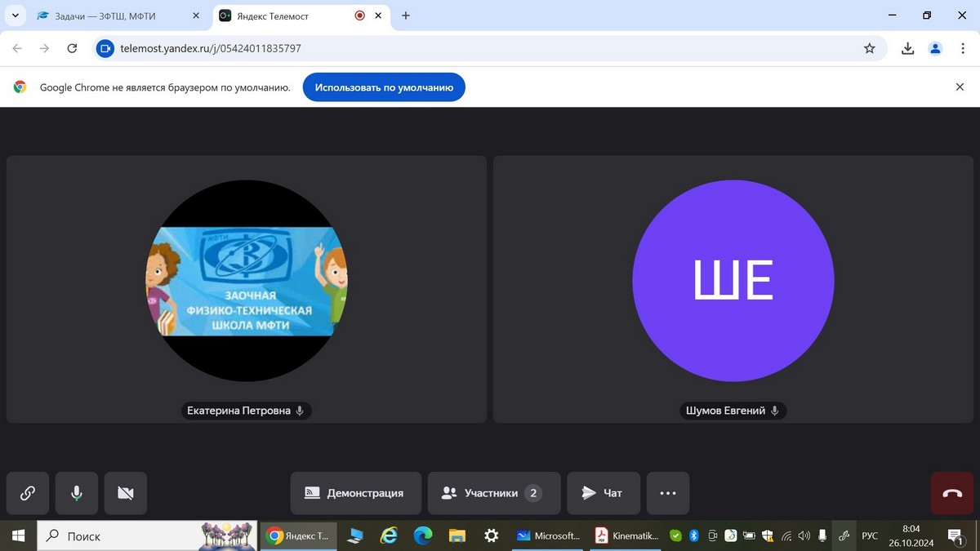Go forward in browser history

pyautogui.click(x=45, y=48)
